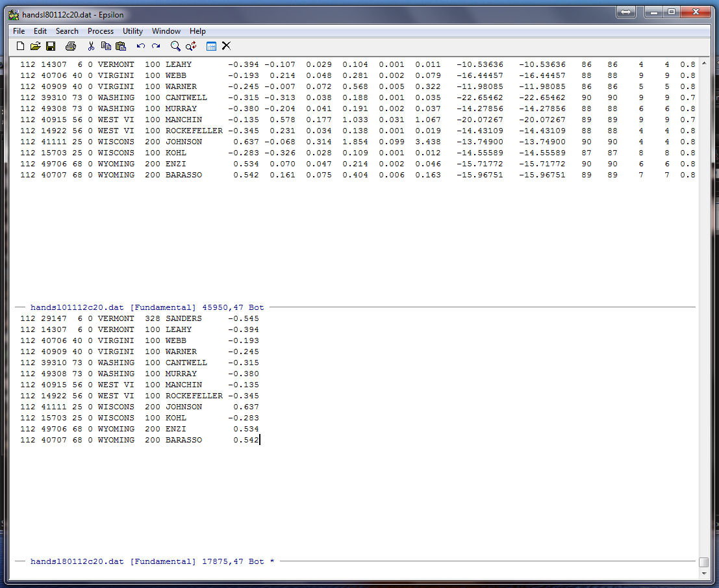Screen dimensions: 719x588
Task: Open the File menu
Action: tap(19, 31)
